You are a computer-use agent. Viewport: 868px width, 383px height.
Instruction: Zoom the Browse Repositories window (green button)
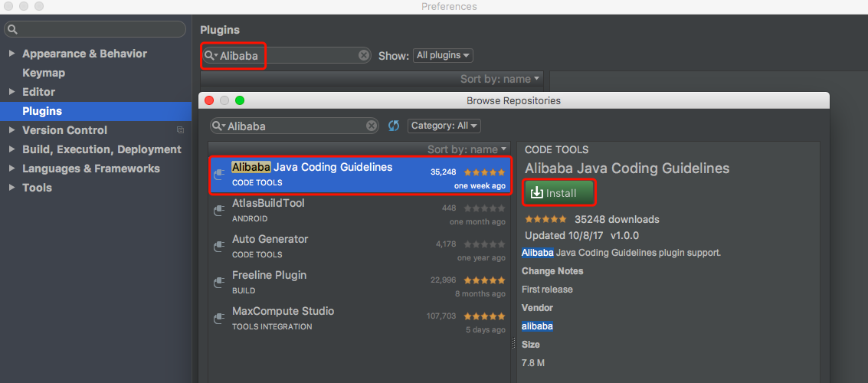coord(240,100)
